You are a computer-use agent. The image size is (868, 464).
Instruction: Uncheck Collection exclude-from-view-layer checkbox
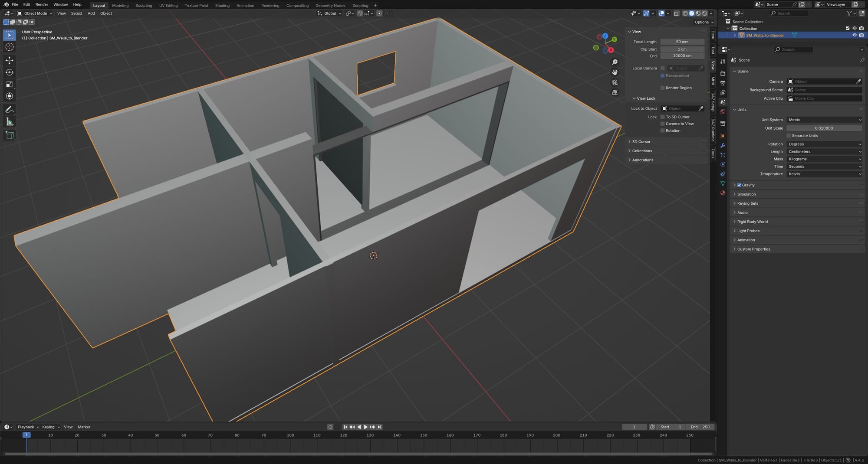[x=848, y=29]
